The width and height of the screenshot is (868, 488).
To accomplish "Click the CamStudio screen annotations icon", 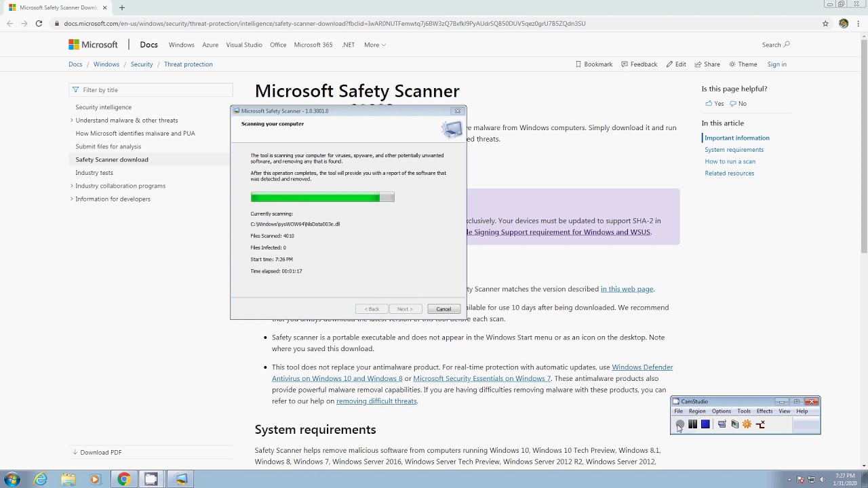I will tap(734, 424).
